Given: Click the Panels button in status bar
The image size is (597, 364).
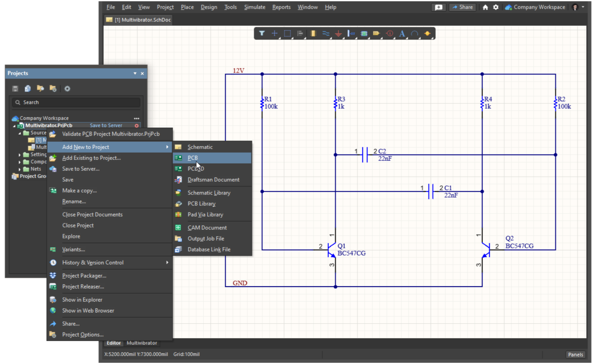Looking at the screenshot, I should pyautogui.click(x=575, y=354).
